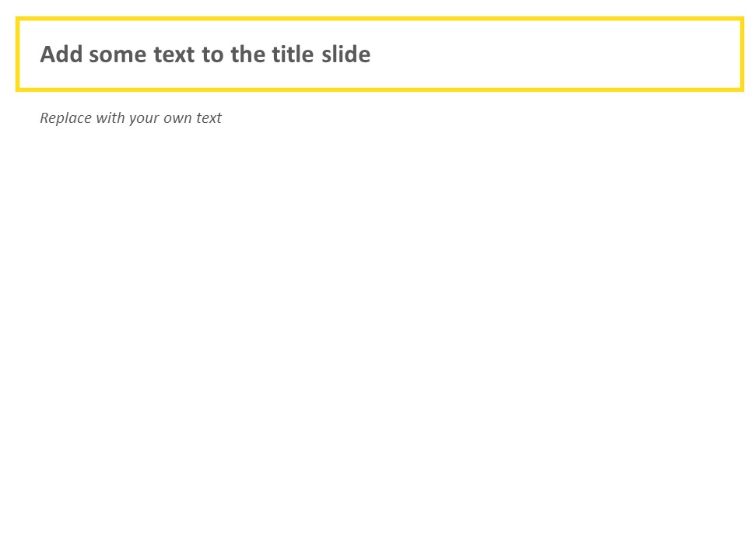Screen dimensions: 747x560
Task: Click the bottom edge of the yellow title frame
Action: click(380, 89)
